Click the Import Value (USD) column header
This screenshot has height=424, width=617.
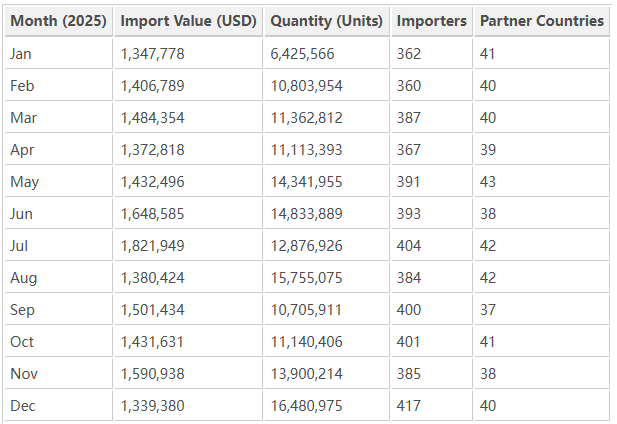point(188,21)
